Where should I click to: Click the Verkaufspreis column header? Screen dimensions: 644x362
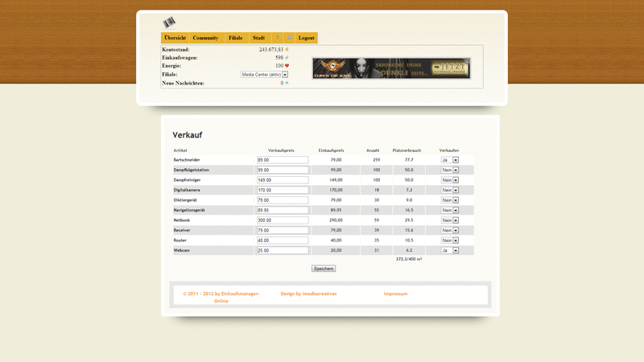point(281,150)
